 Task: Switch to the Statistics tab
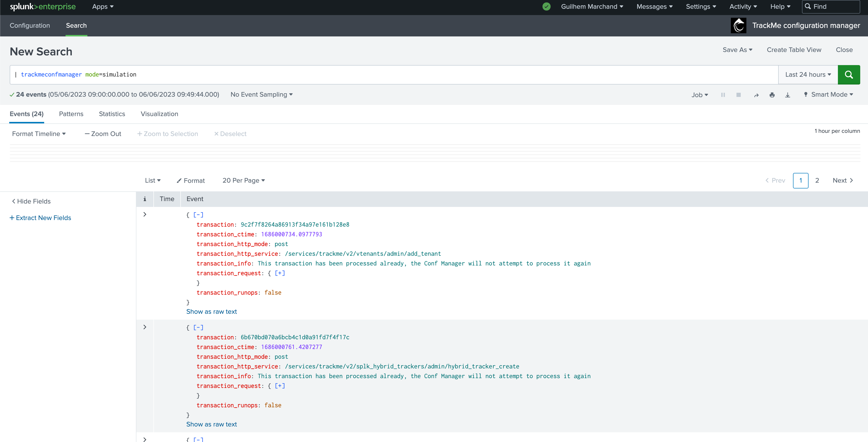click(112, 114)
